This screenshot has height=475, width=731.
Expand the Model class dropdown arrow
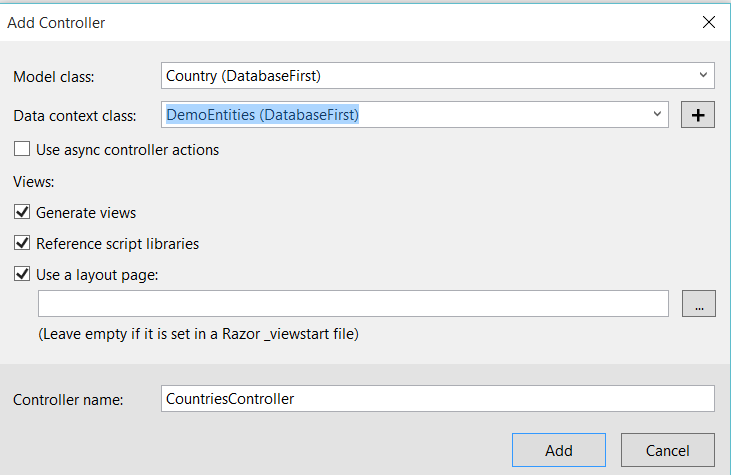tap(704, 75)
